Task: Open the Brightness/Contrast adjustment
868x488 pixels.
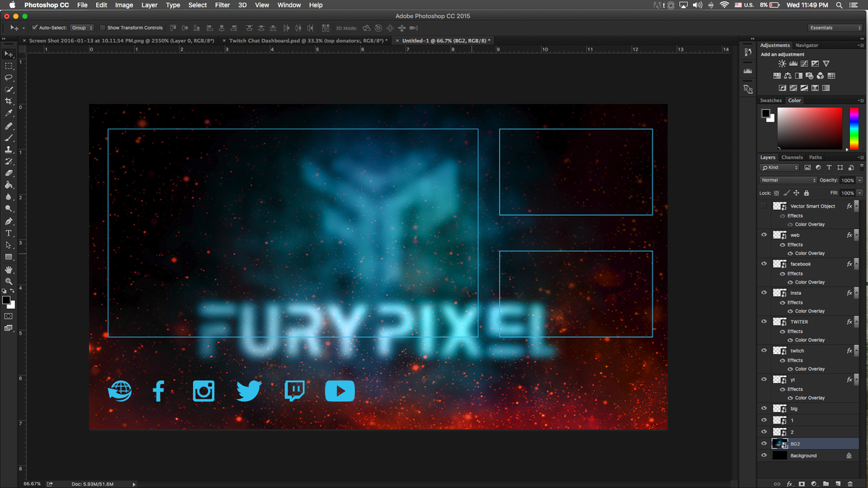Action: pos(782,64)
